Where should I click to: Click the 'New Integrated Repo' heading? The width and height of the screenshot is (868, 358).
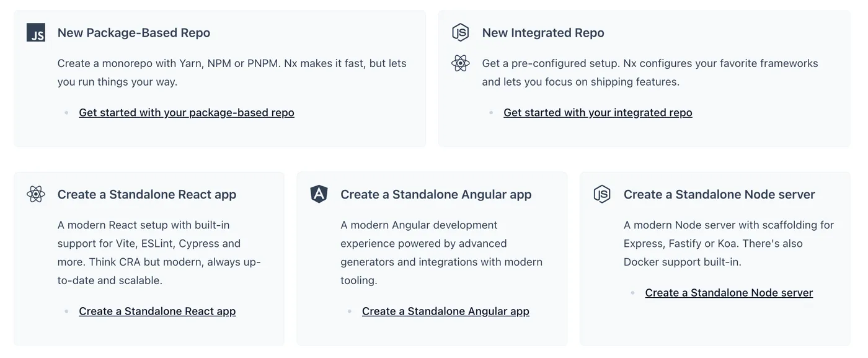[542, 33]
